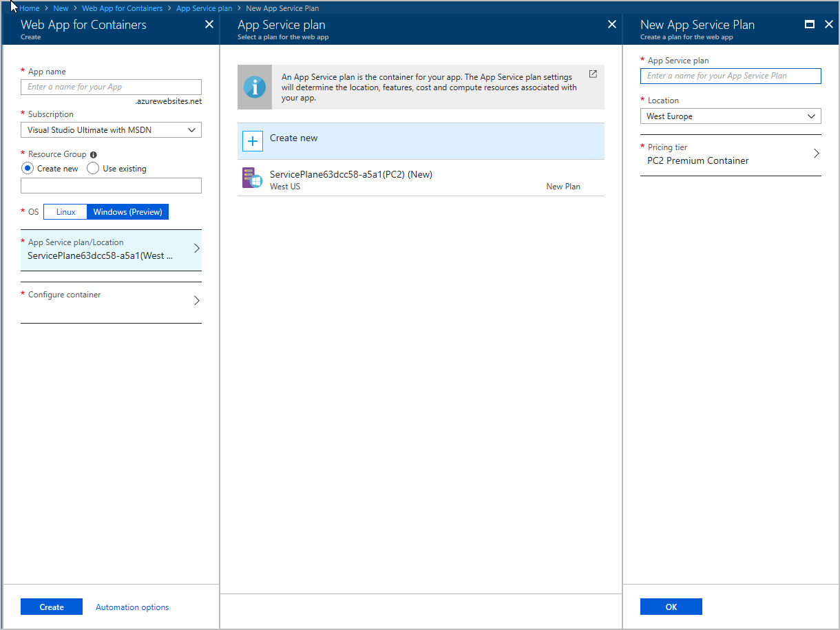Close the Web App for Containers blade
840x630 pixels.
[x=209, y=24]
